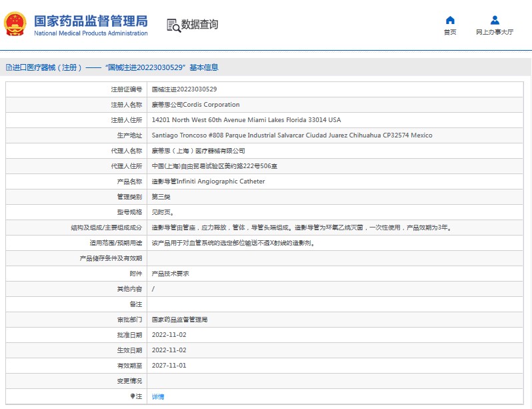Click the national emblem logo

pyautogui.click(x=15, y=24)
